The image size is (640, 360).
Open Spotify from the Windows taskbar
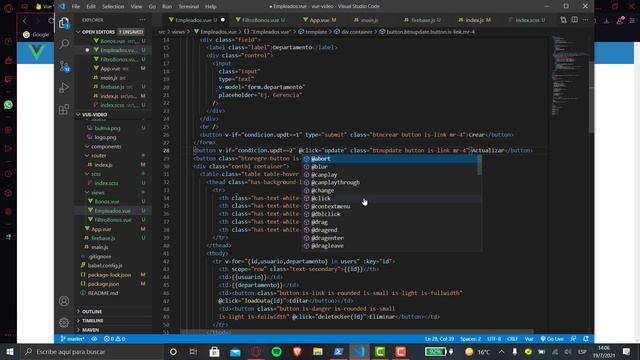tap(276, 351)
